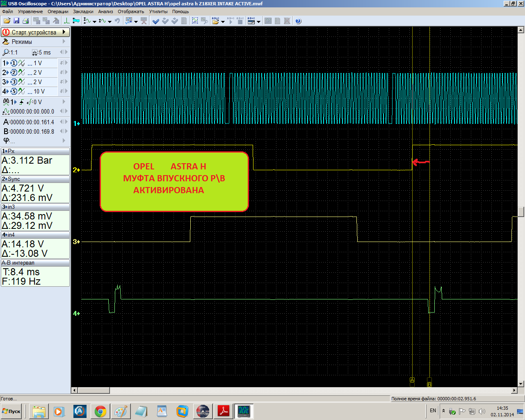Image resolution: width=525 pixels, height=420 pixels.
Task: Open the Утилиты menu
Action: [158, 11]
